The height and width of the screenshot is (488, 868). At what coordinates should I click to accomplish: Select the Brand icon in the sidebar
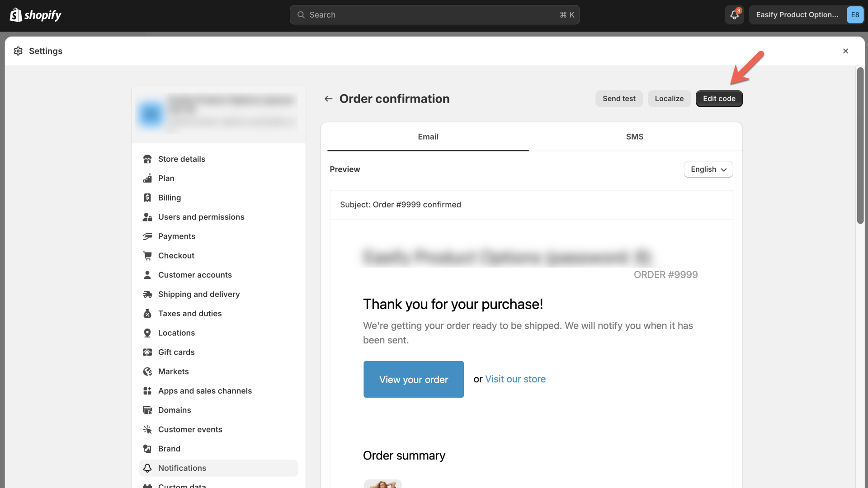pyautogui.click(x=147, y=448)
